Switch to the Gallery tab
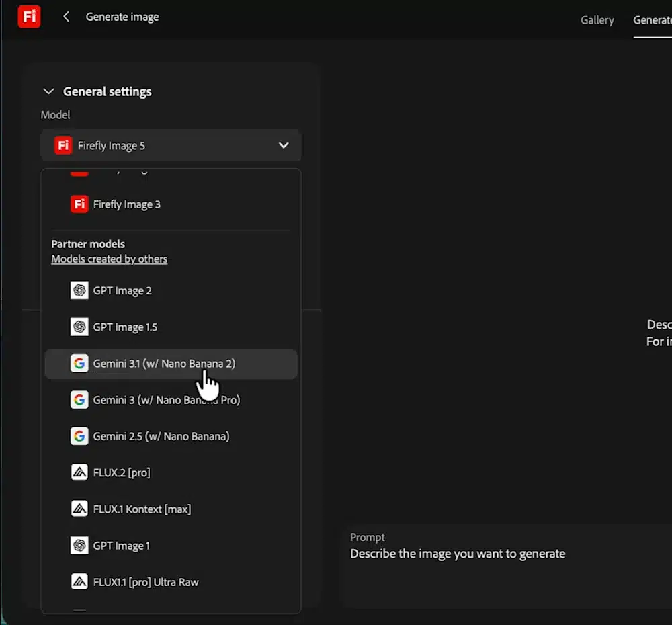Viewport: 672px width, 625px height. [597, 20]
